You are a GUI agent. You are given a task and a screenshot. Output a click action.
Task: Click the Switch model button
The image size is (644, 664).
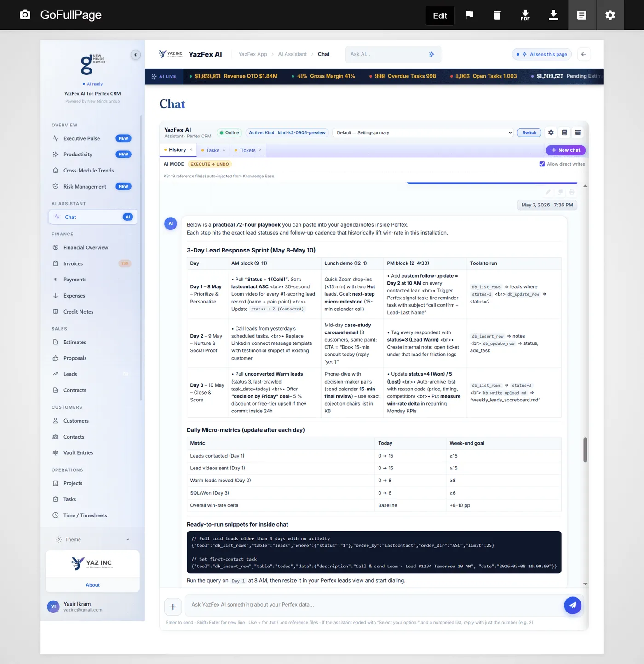[x=529, y=132]
